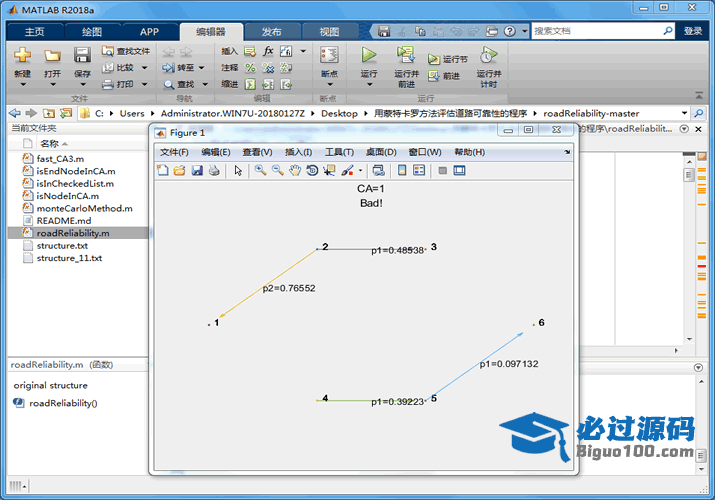Click the Link Plot icon
The height and width of the screenshot is (500, 715).
pyautogui.click(x=378, y=170)
